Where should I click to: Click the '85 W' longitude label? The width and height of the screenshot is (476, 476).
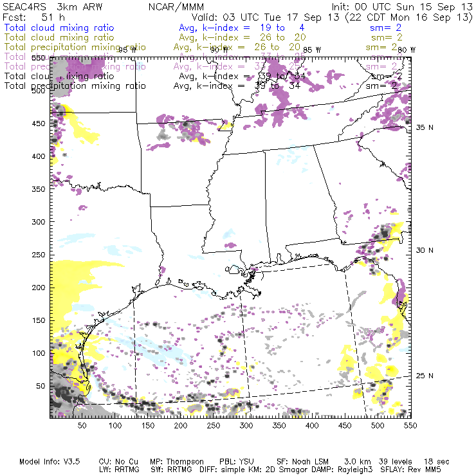coord(312,50)
